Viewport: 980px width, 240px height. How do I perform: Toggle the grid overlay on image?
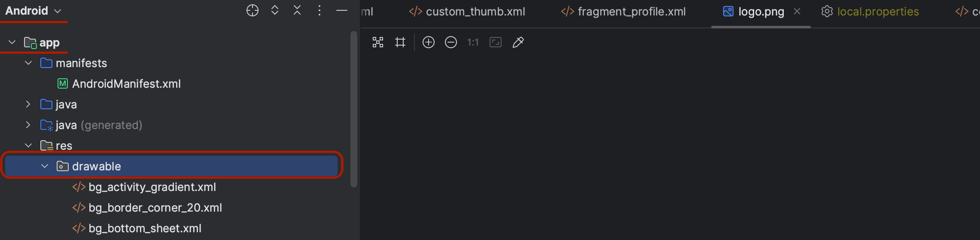click(400, 42)
